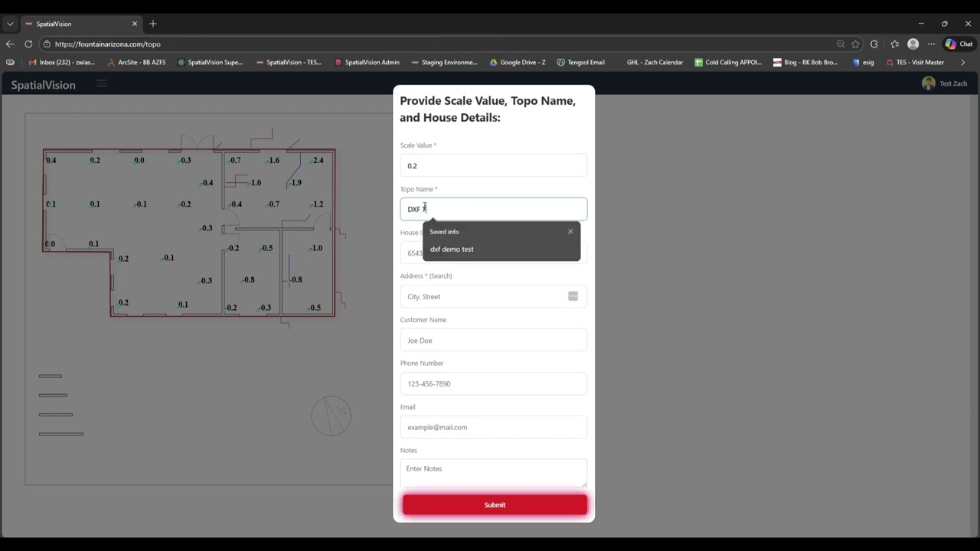Click the -1.2 elevation point label
Image resolution: width=980 pixels, height=551 pixels.
coord(317,204)
